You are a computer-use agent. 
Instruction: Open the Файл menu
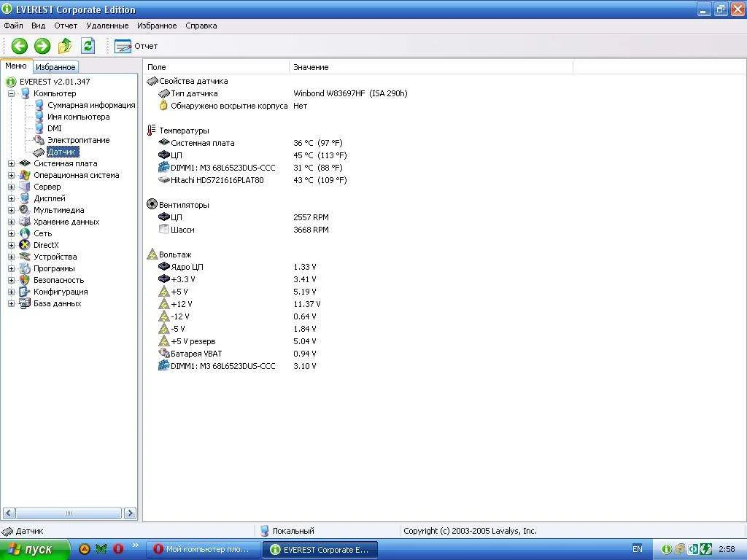(13, 26)
